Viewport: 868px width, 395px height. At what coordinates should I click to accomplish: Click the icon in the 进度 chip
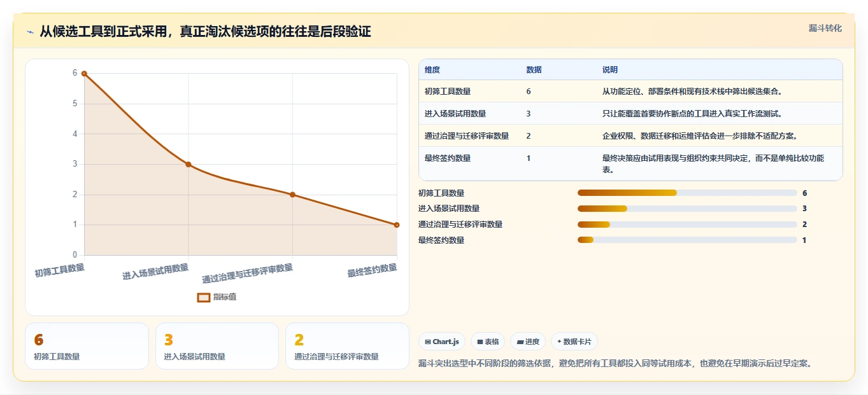point(520,342)
